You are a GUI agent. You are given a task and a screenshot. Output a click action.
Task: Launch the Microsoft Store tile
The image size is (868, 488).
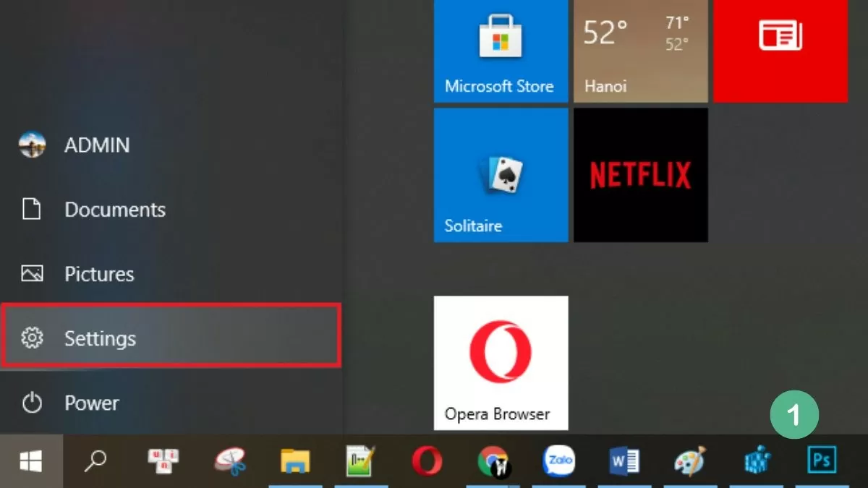(501, 51)
